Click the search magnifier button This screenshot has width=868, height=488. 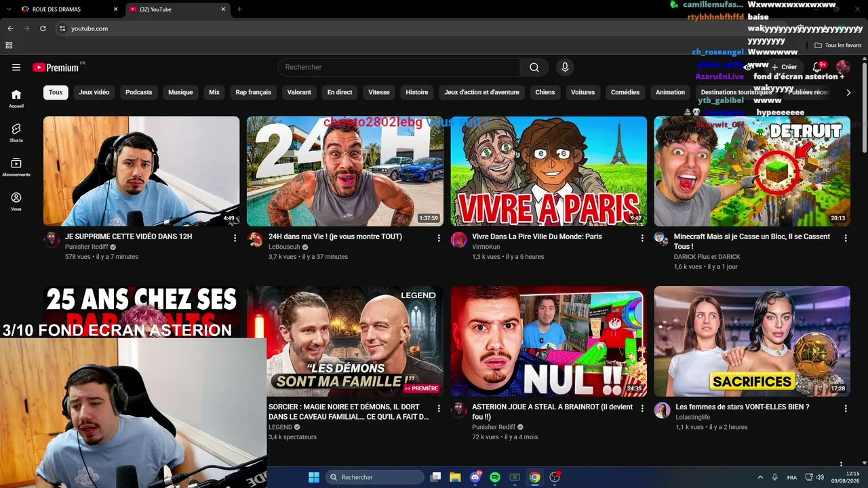(x=534, y=67)
